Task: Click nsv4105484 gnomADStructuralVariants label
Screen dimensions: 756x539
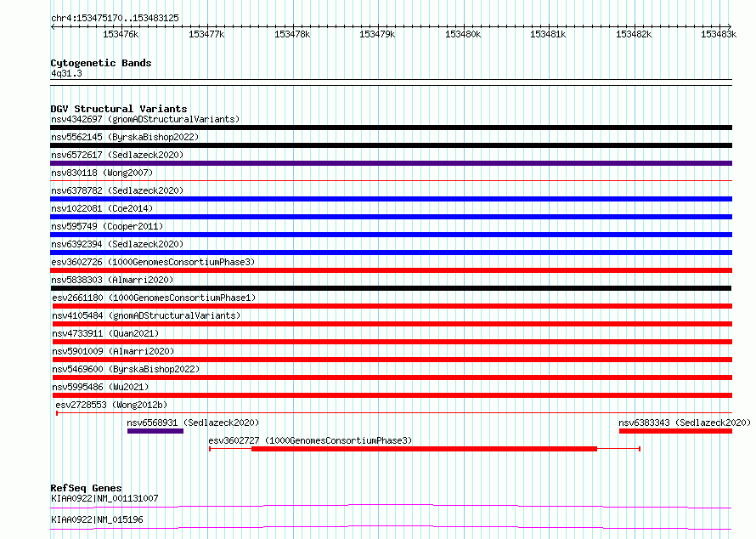Action: click(146, 315)
